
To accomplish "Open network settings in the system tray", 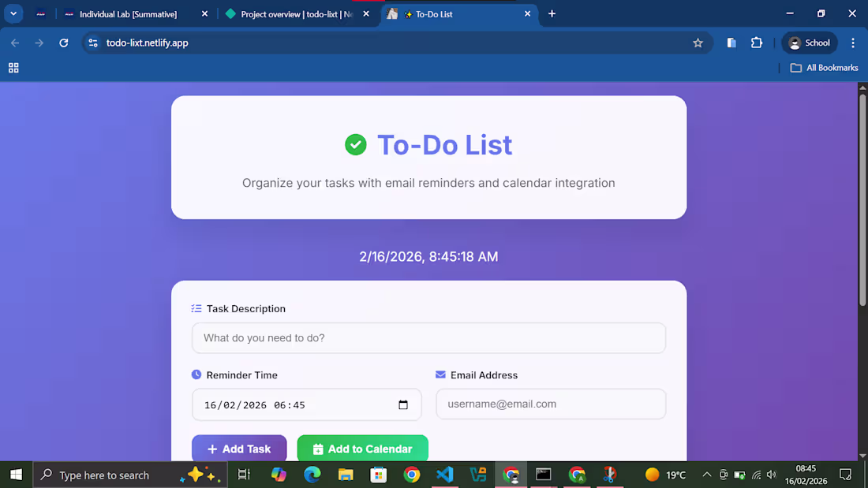I will tap(756, 475).
